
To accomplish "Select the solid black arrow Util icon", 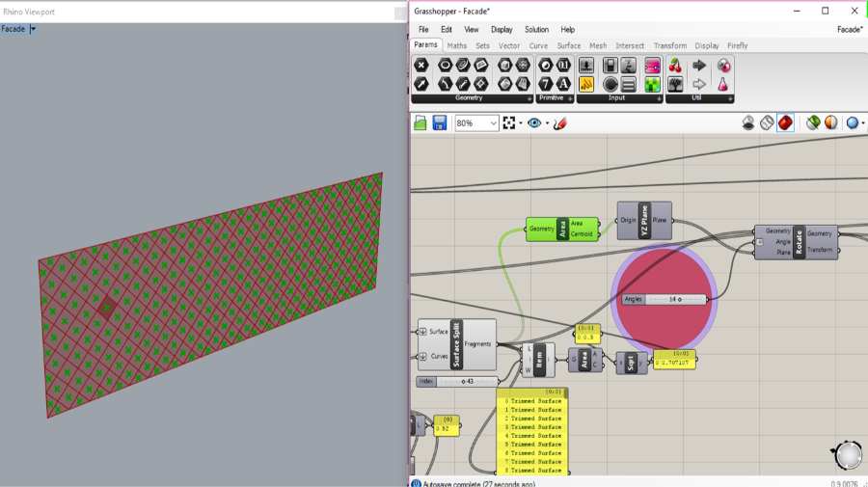I will (699, 66).
